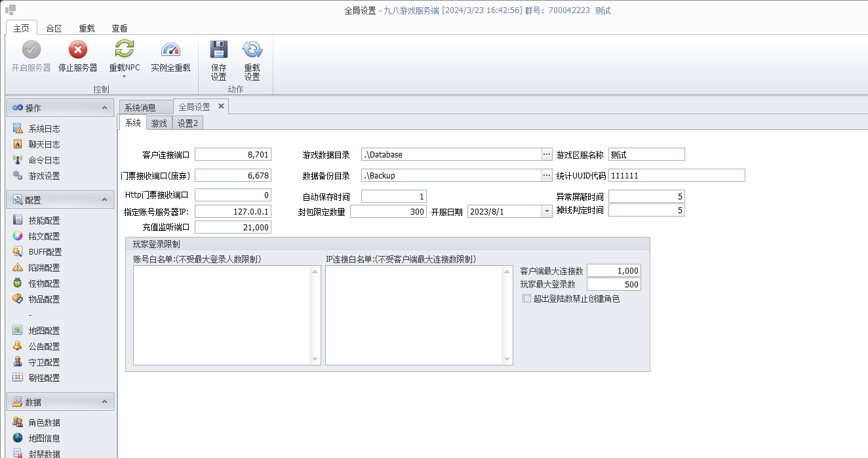Enable 超出登陆数禁止创建角色 checkbox
The image size is (868, 458).
(x=526, y=299)
